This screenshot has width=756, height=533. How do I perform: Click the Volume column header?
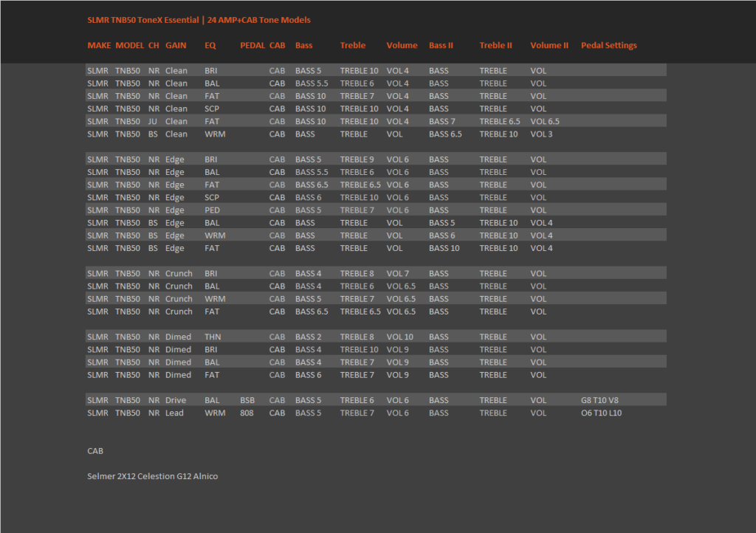pos(402,45)
